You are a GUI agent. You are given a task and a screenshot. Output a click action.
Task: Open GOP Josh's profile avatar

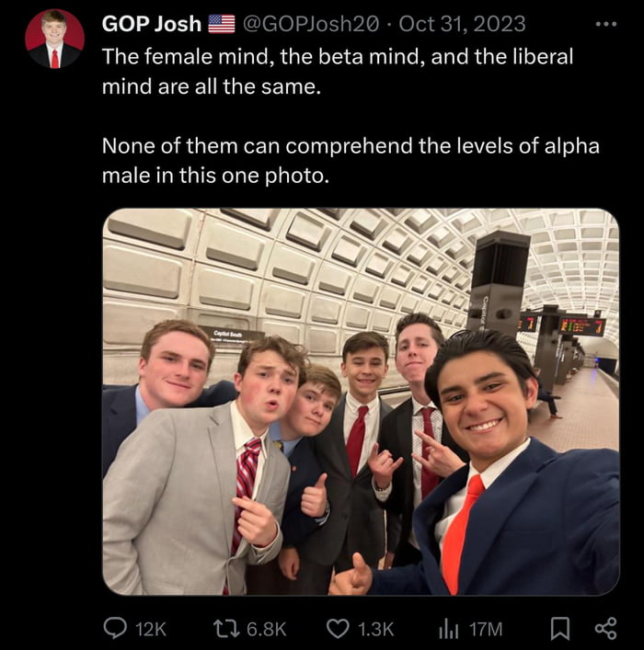[x=55, y=39]
